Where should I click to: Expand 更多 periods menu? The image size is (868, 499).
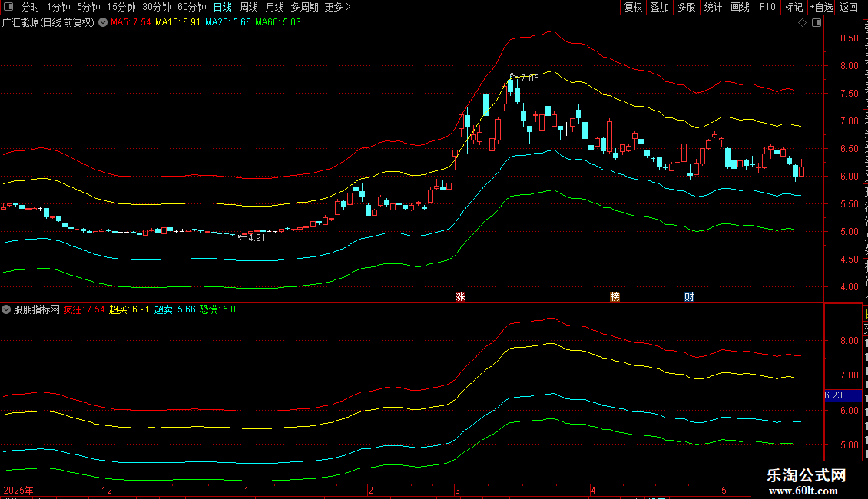coord(337,7)
